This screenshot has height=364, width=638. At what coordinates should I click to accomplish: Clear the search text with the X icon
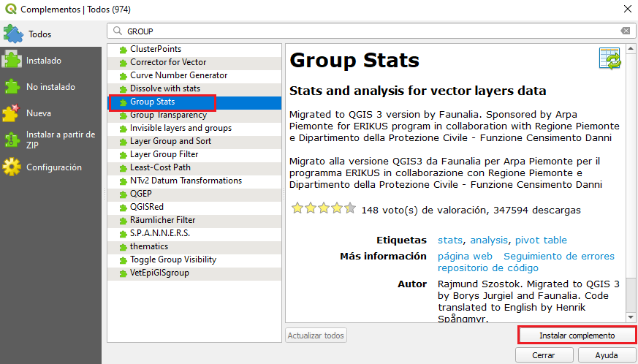[626, 31]
